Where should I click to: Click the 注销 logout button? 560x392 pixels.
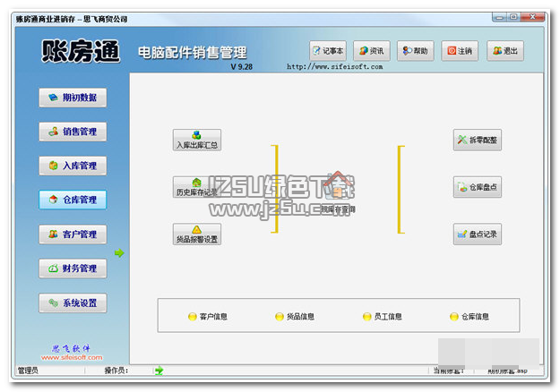460,51
